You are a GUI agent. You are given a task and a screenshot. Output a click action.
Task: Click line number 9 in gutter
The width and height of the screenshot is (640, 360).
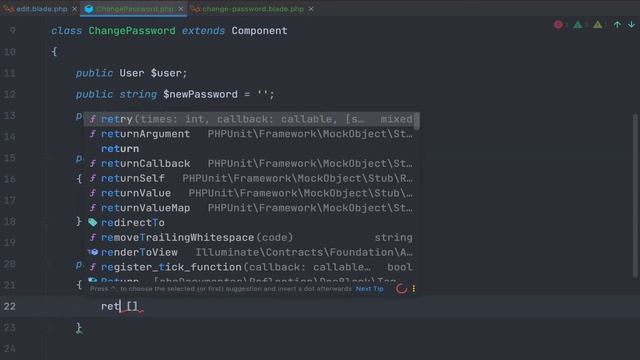click(x=13, y=31)
